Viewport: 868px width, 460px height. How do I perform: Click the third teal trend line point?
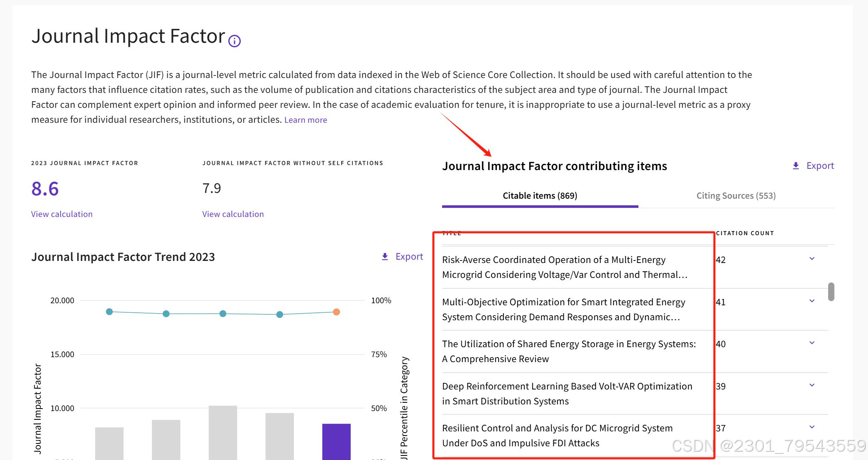223,314
